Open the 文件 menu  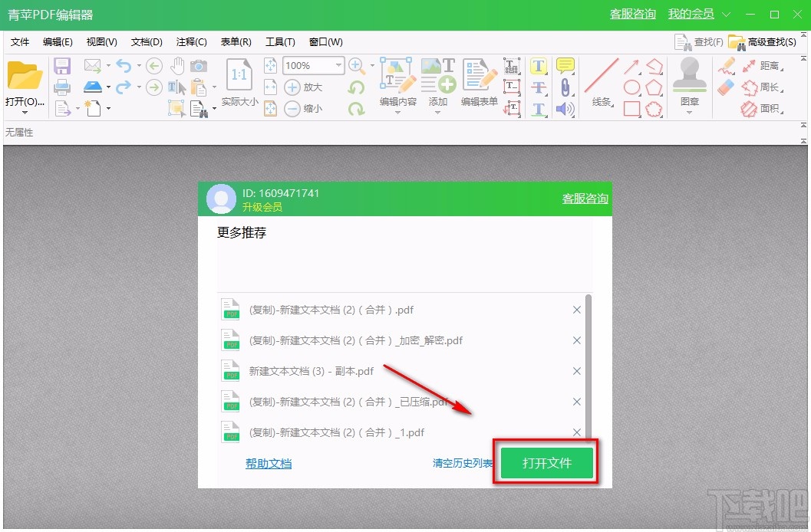[20, 42]
